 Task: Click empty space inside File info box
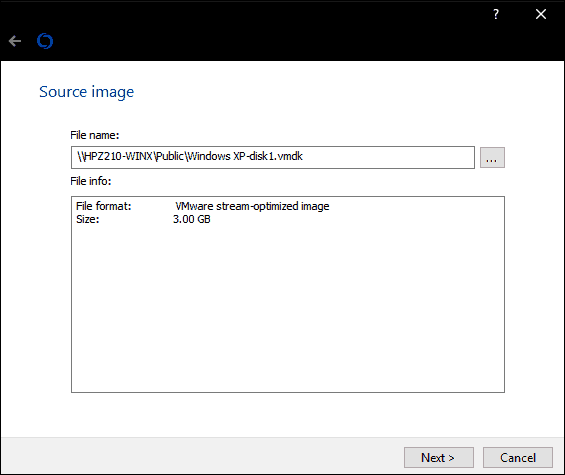[288, 306]
